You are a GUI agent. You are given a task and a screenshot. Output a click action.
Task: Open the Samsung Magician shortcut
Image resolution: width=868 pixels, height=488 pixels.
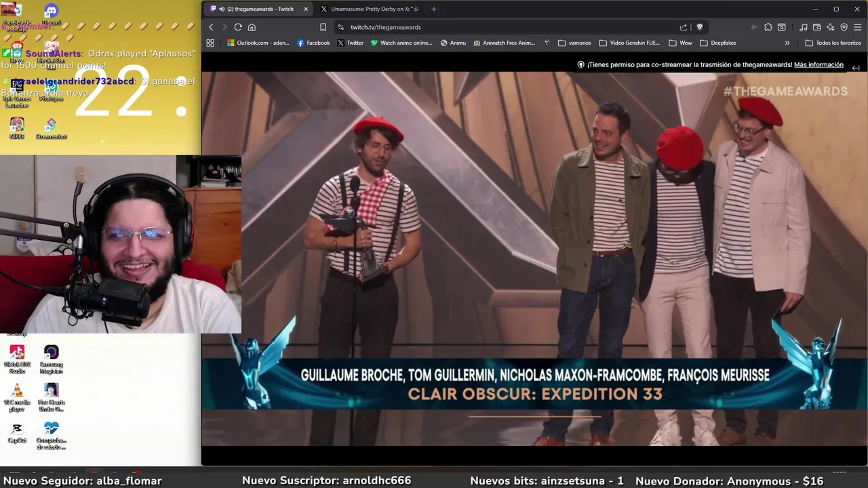click(51, 359)
